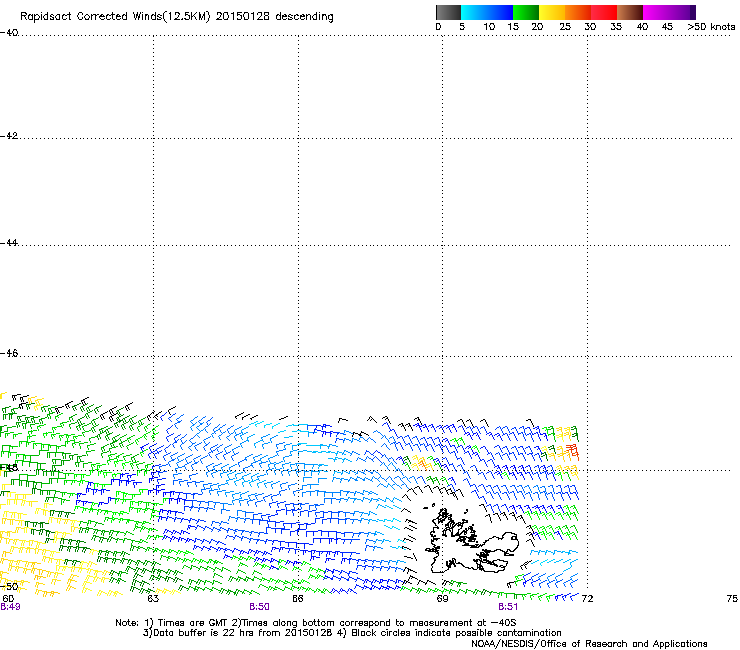Click the NOAA/NESDIS credit text

click(589, 644)
